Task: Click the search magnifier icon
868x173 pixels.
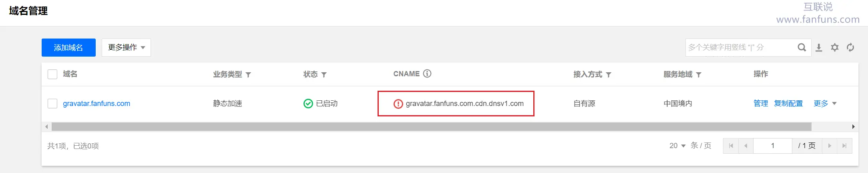Action: [x=802, y=47]
